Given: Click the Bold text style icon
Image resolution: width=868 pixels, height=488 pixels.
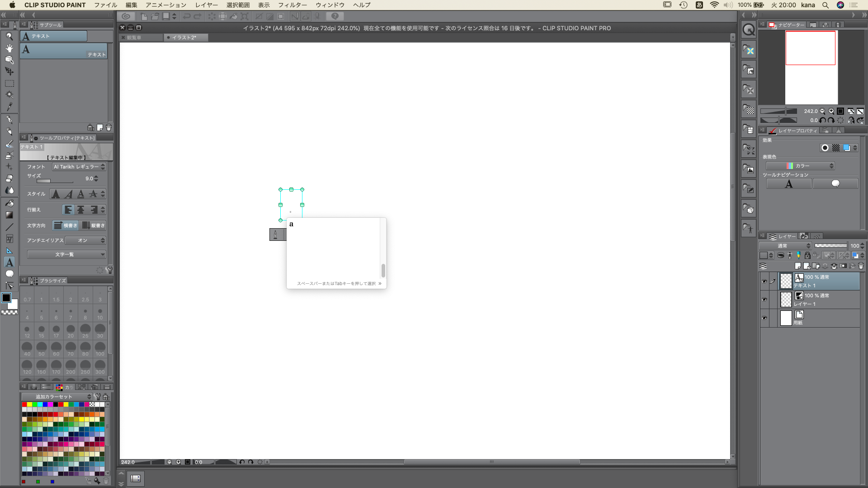Looking at the screenshot, I should (x=56, y=194).
